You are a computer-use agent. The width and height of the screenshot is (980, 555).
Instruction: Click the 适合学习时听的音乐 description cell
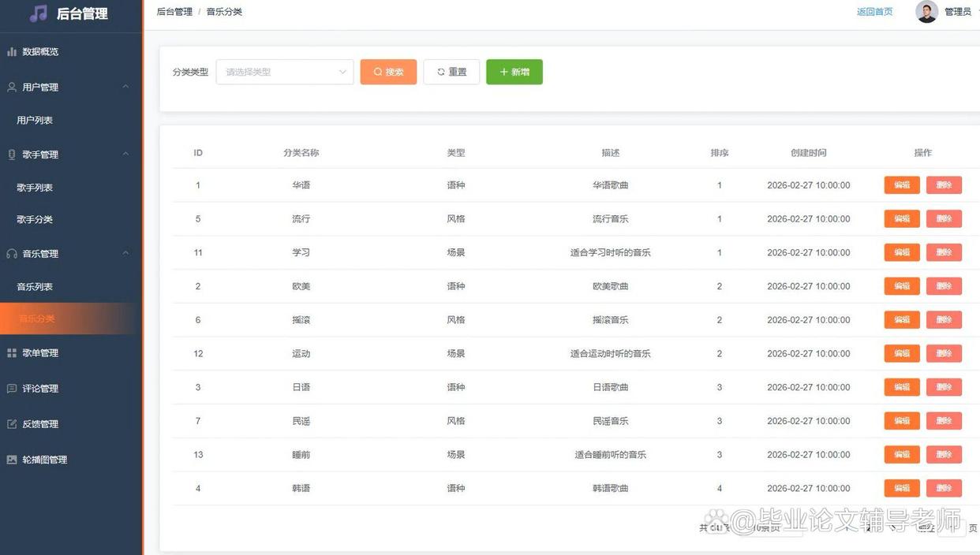click(611, 253)
